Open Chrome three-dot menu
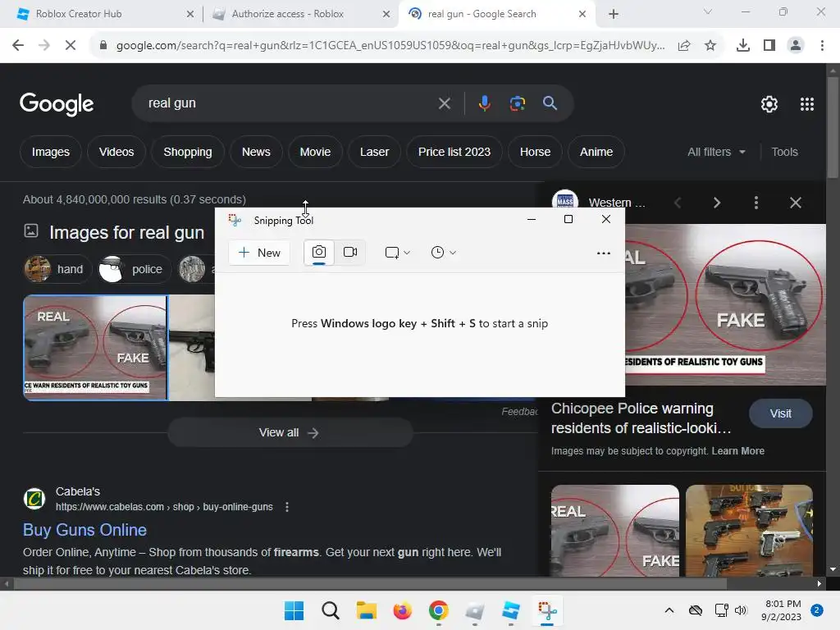 pyautogui.click(x=822, y=46)
